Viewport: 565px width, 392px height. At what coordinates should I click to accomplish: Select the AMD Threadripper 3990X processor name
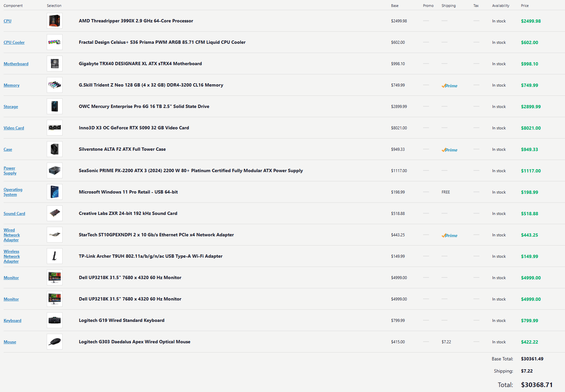(x=136, y=21)
